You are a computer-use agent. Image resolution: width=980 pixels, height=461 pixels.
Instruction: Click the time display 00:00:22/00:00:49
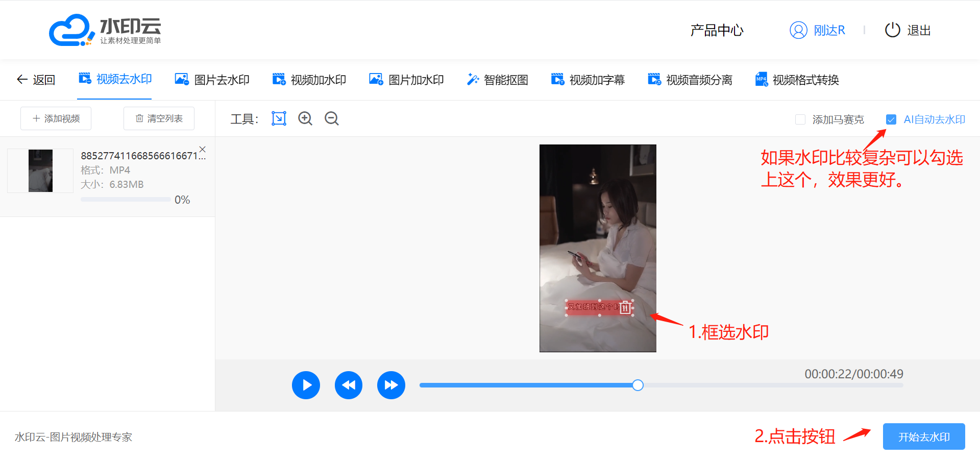point(854,374)
